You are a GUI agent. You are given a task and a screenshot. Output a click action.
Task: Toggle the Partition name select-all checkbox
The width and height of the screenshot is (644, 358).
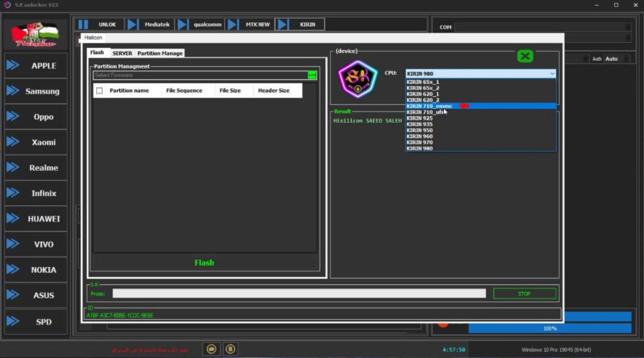pos(99,91)
